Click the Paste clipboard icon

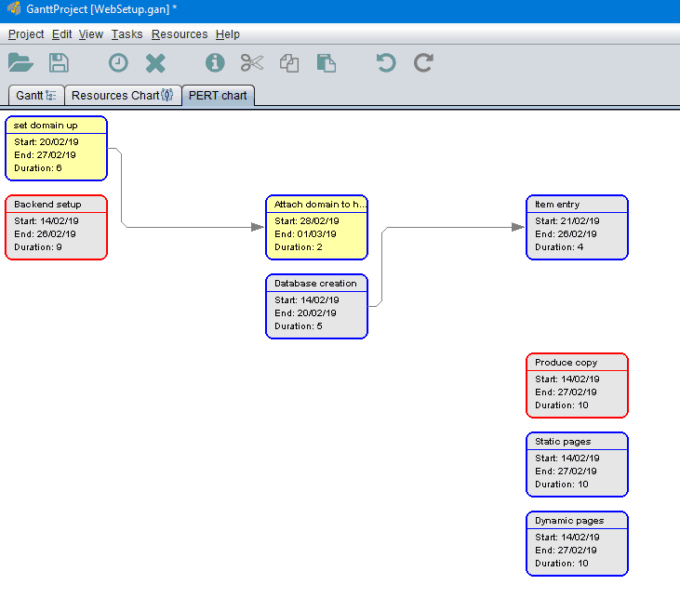pyautogui.click(x=326, y=63)
